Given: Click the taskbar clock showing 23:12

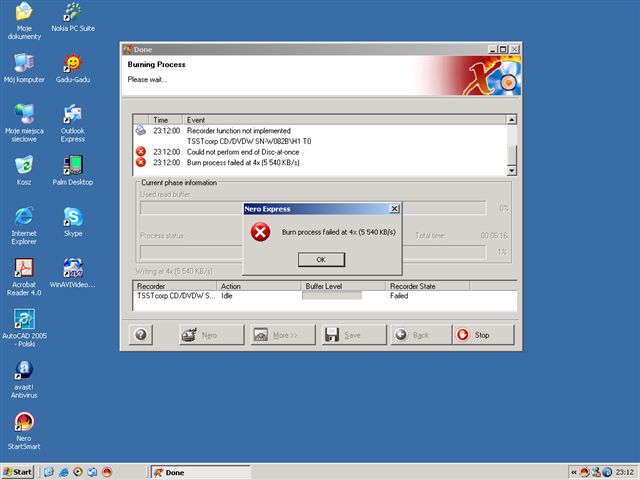Looking at the screenshot, I should (624, 473).
